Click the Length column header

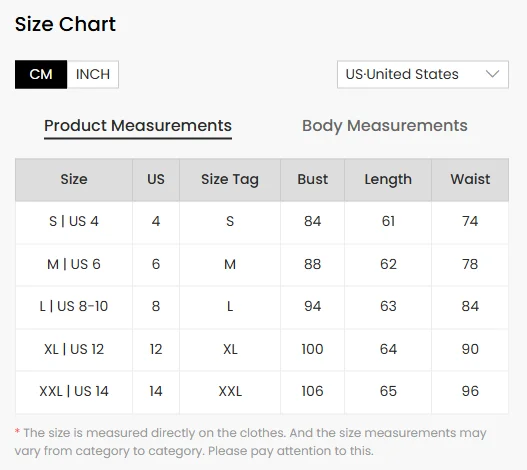click(x=388, y=180)
